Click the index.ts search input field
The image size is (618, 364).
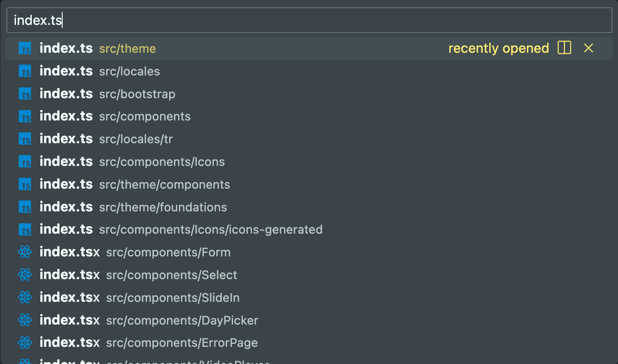[309, 20]
